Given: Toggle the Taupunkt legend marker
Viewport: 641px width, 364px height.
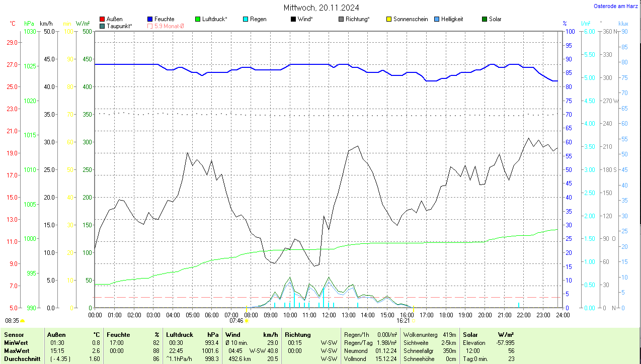Looking at the screenshot, I should (x=102, y=26).
